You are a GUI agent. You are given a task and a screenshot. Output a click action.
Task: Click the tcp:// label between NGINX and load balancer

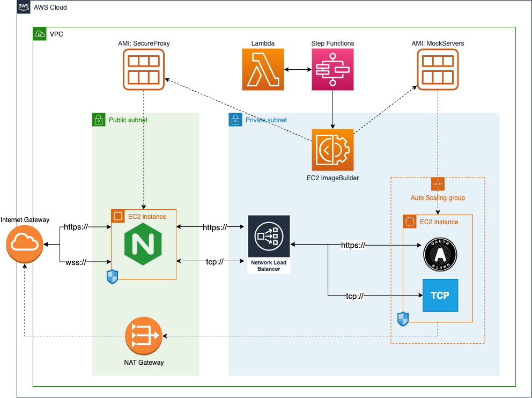(x=215, y=262)
